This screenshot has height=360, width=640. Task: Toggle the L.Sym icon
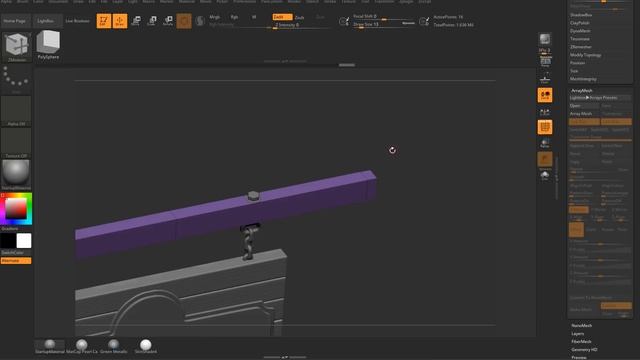pyautogui.click(x=545, y=112)
